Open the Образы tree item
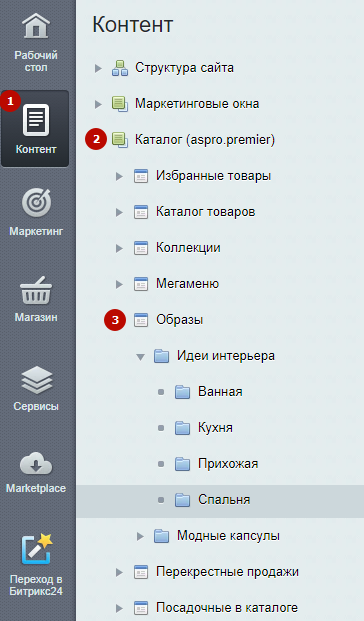Viewport: 364px width, 621px height. [x=179, y=320]
